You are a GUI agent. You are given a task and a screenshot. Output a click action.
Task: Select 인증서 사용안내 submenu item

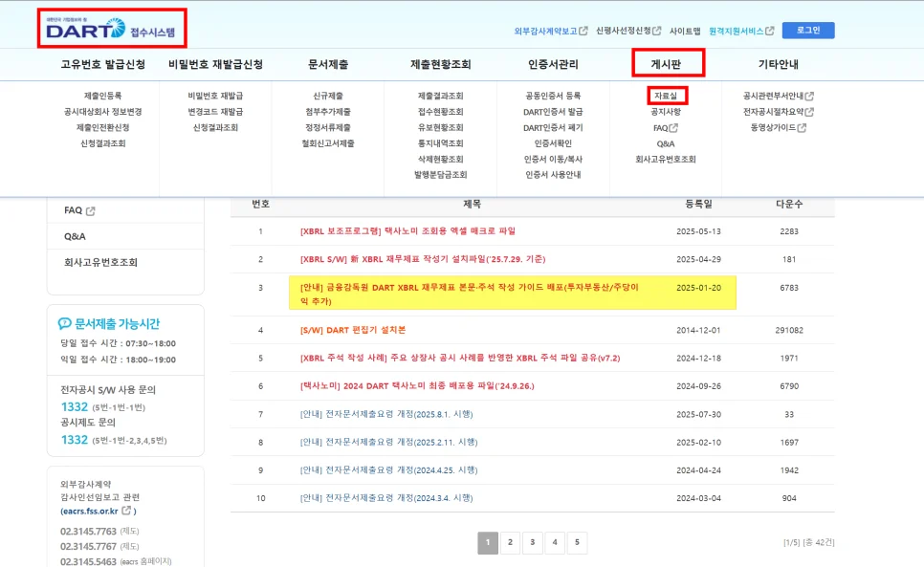(553, 174)
